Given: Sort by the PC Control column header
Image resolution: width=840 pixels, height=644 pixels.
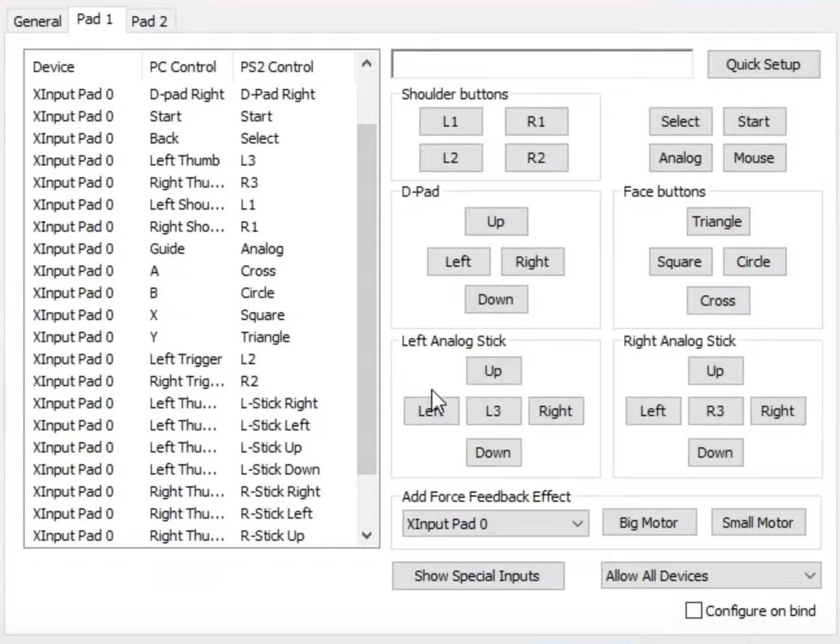Looking at the screenshot, I should (x=187, y=67).
